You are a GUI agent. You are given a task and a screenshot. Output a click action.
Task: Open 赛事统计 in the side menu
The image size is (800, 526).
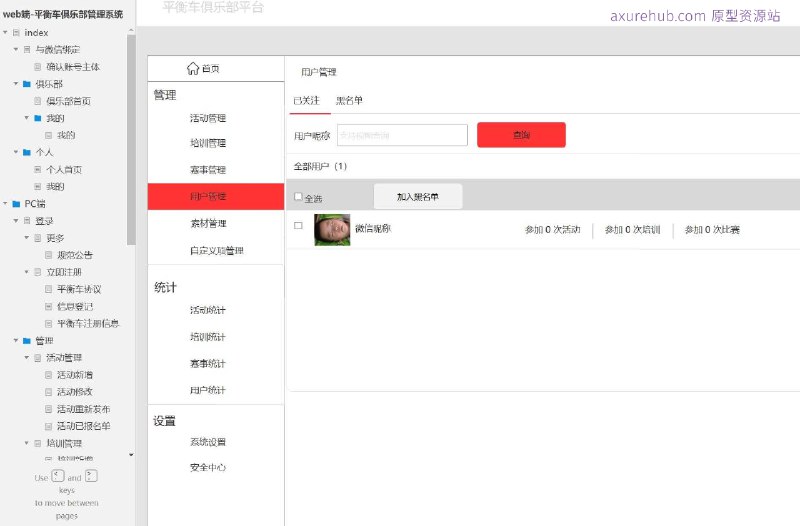coord(208,364)
